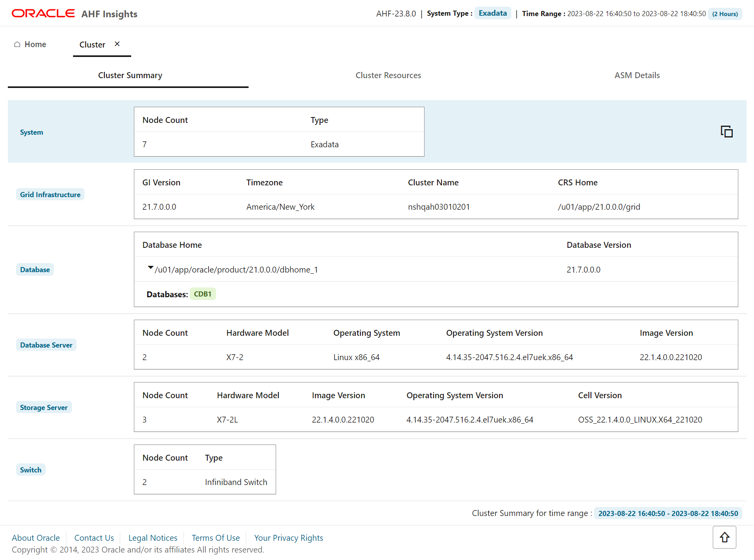Screen dimensions: 754x560
Task: Click the Database Server section label
Action: pyautogui.click(x=46, y=345)
